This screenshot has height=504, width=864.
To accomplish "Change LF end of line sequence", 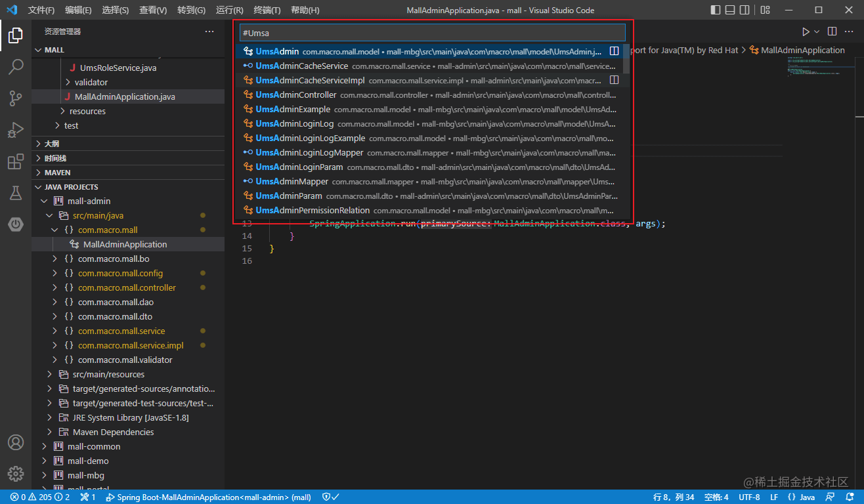I will coord(774,497).
